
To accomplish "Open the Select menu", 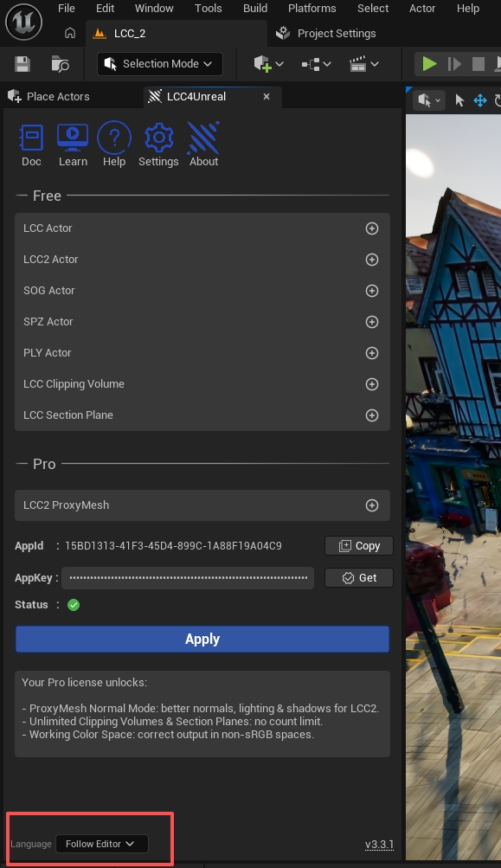I will point(373,9).
